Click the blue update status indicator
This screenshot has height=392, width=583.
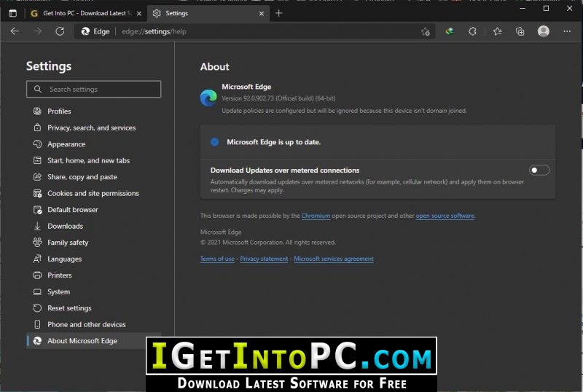click(x=214, y=141)
